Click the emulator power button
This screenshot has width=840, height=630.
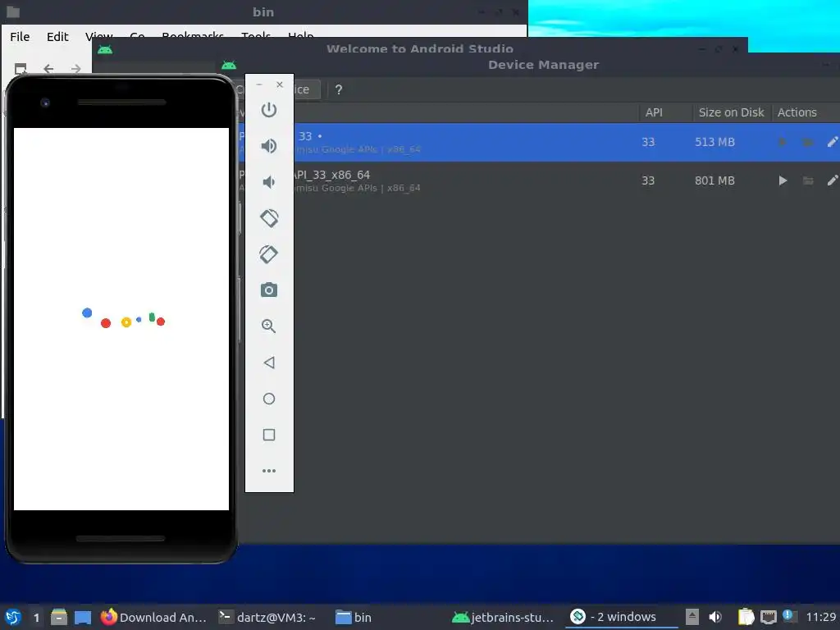coord(269,110)
